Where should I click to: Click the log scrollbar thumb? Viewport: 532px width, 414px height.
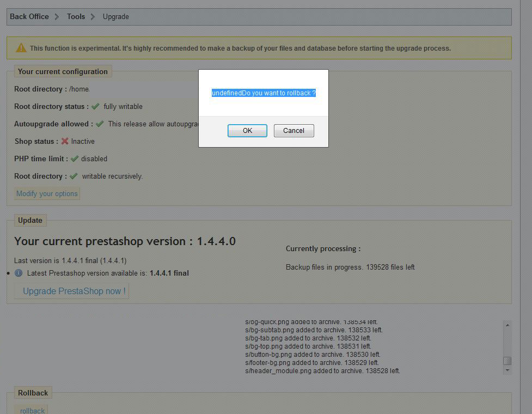point(507,361)
